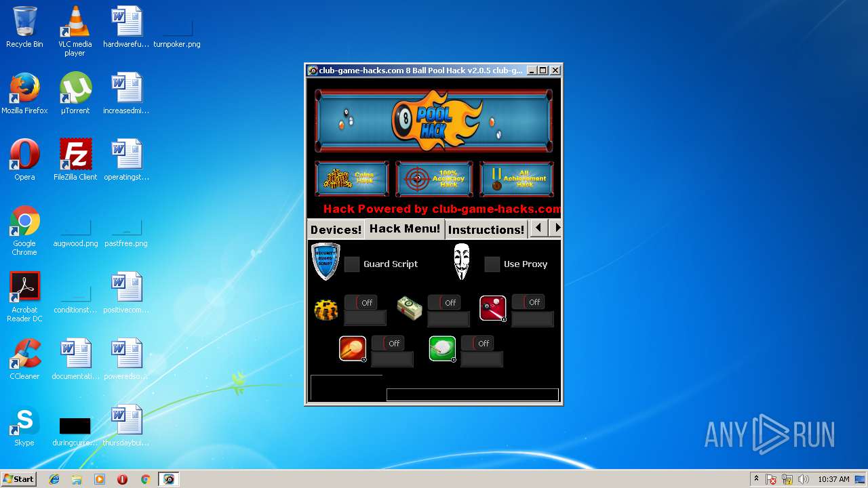Click the 100% Accuracy Hack button
868x488 pixels.
click(434, 179)
